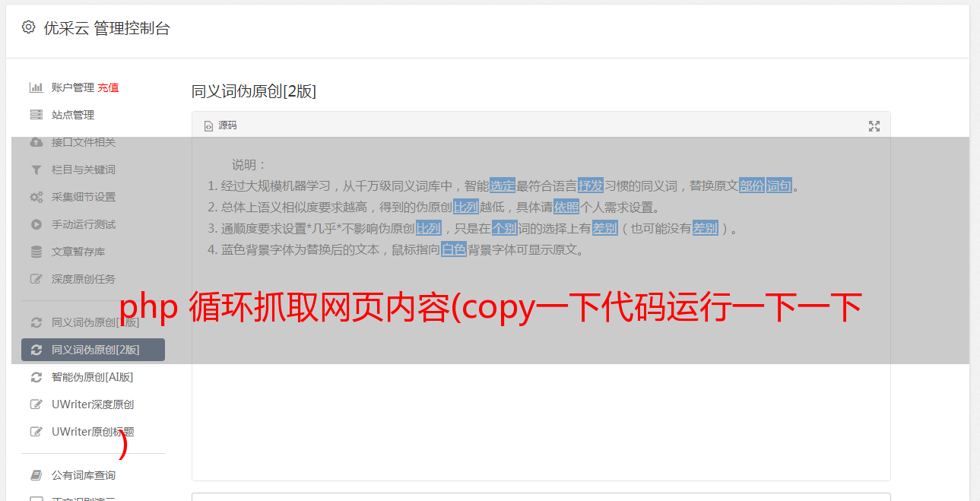
Task: Open UWriter原创标题 sidebar entry
Action: tap(93, 432)
